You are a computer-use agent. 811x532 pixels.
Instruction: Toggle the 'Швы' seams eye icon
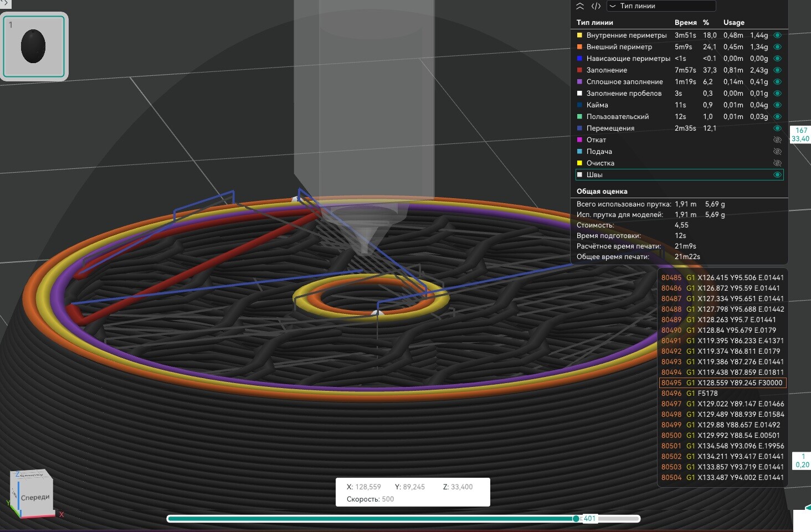pyautogui.click(x=777, y=175)
